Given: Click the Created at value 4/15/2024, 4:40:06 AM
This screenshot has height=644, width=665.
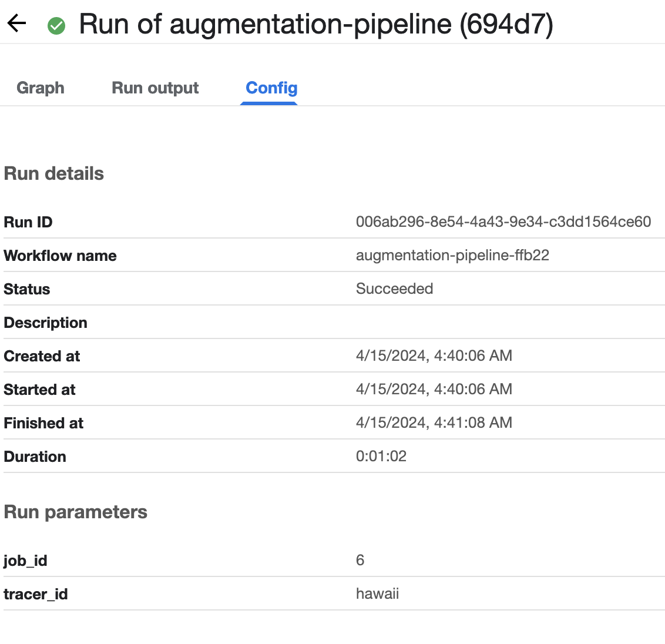Looking at the screenshot, I should [x=434, y=355].
